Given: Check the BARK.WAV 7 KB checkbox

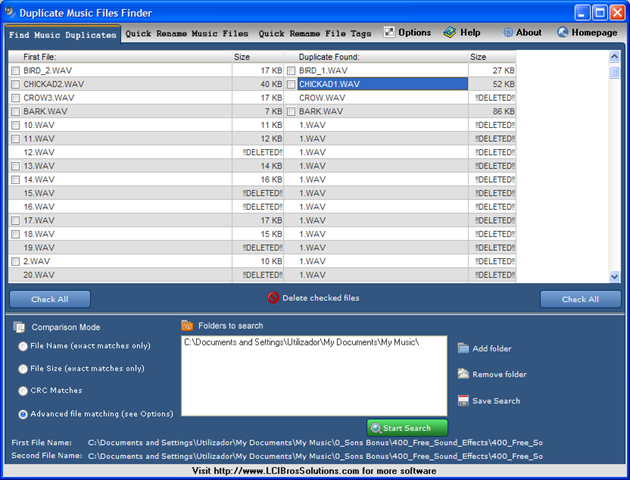Looking at the screenshot, I should [15, 112].
